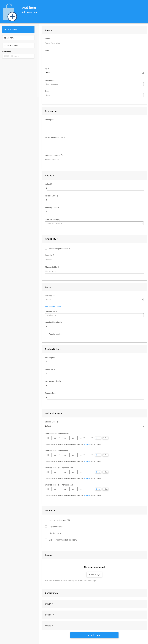Enable Allow multiple winners checkbox
This screenshot has height=644, width=148.
point(46,248)
